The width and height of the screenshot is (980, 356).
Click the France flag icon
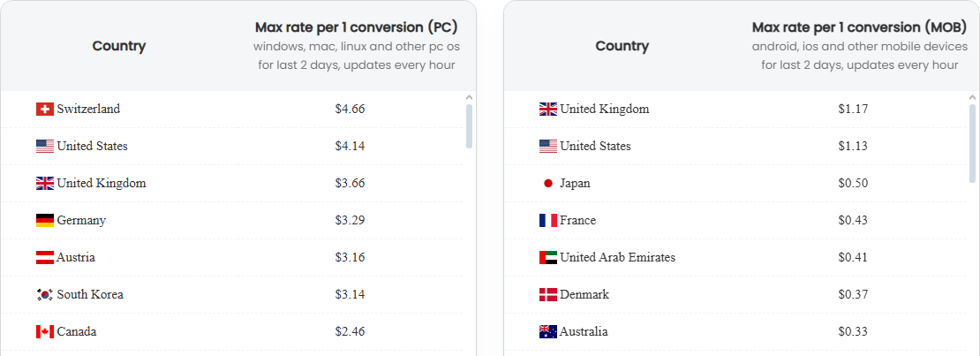[x=548, y=221]
